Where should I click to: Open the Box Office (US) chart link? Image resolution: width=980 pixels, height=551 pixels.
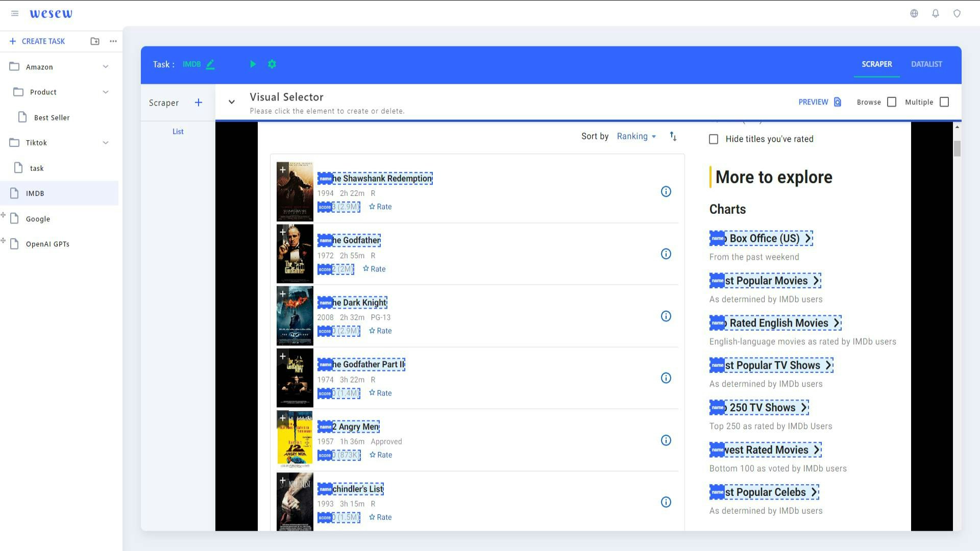coord(761,238)
